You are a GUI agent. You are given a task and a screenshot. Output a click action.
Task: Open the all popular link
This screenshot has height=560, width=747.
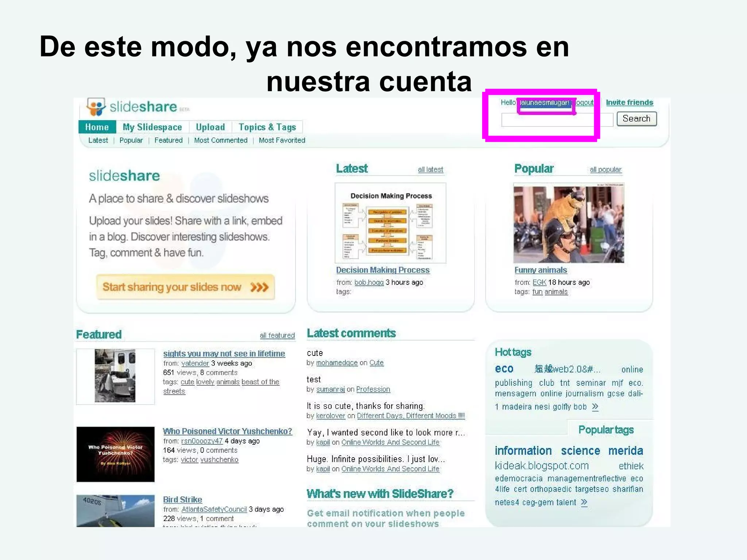point(605,170)
